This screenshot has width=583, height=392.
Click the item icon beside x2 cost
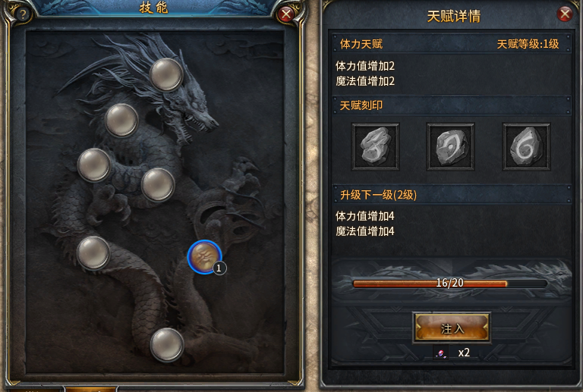(441, 353)
